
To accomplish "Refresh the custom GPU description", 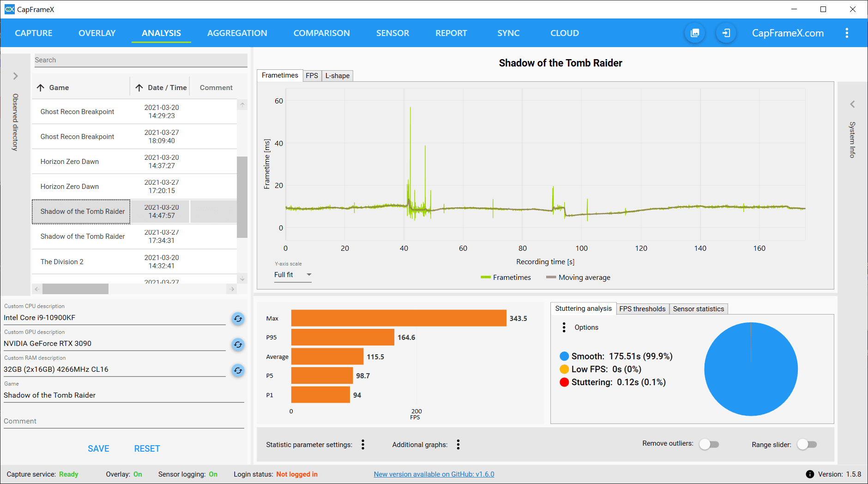I will (238, 345).
